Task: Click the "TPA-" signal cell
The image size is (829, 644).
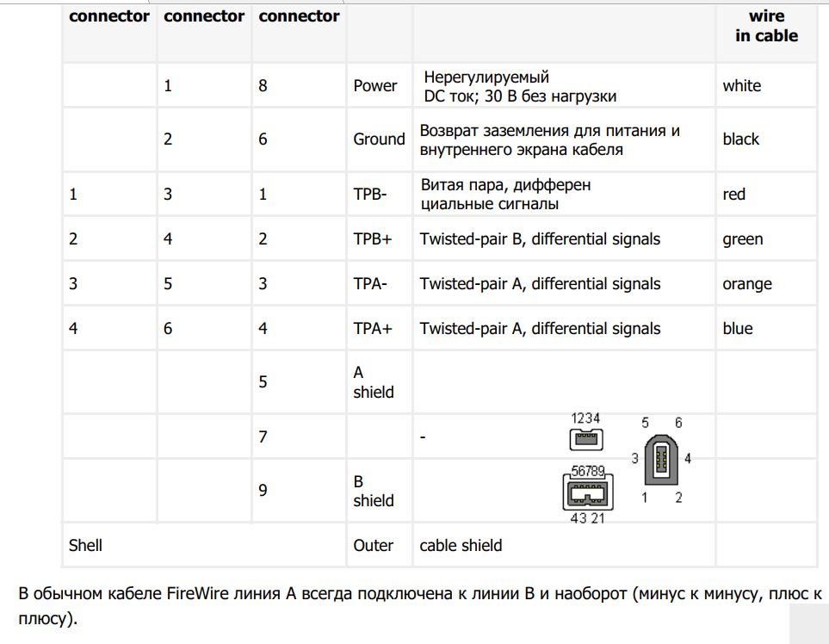Action: 372,284
